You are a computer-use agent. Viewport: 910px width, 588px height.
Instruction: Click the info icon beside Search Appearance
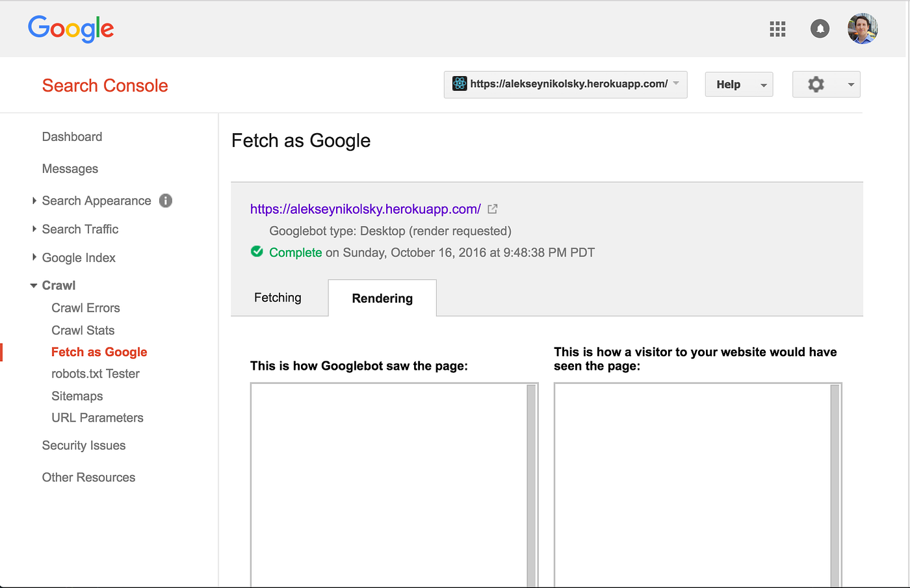166,201
